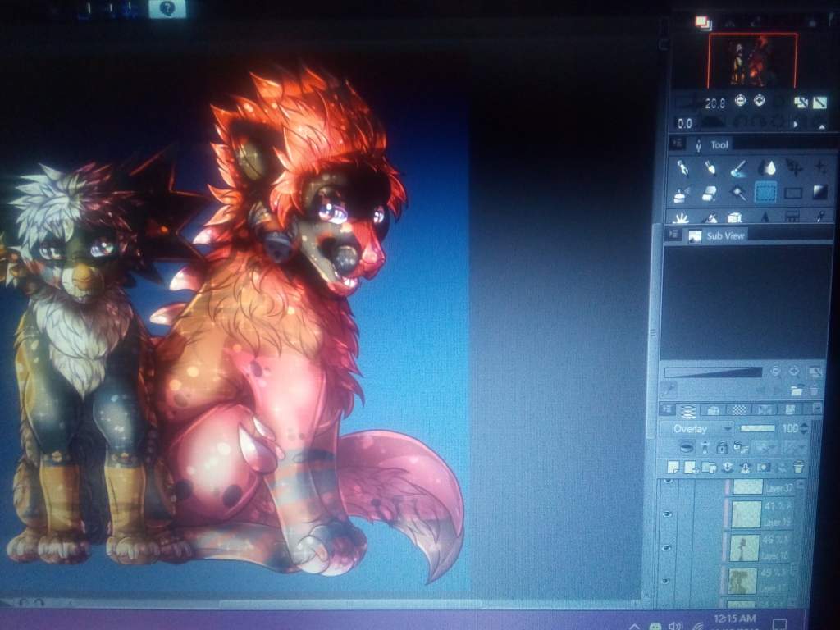
Task: Clear the Sub View image trash icon
Action: pyautogui.click(x=814, y=390)
